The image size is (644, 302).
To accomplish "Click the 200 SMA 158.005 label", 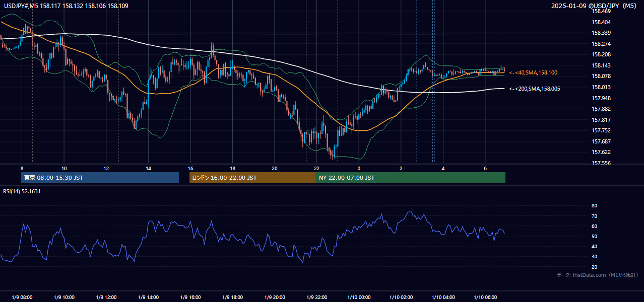I will (x=534, y=89).
